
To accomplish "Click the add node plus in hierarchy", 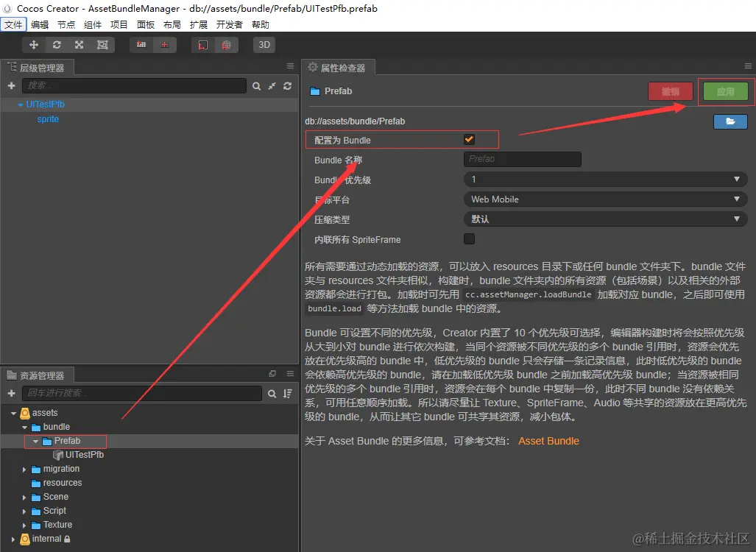I will 12,86.
